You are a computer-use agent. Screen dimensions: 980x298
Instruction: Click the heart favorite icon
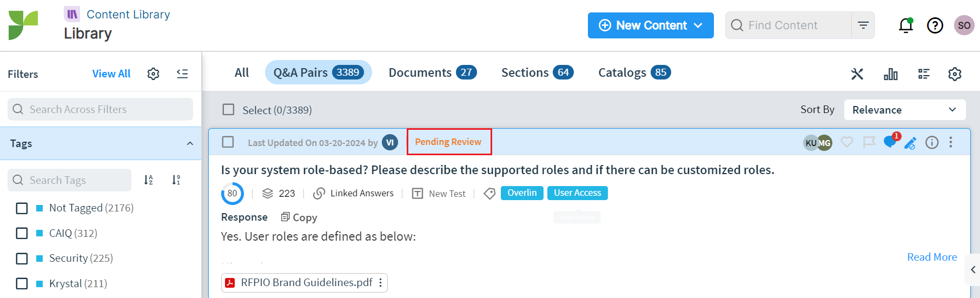847,142
